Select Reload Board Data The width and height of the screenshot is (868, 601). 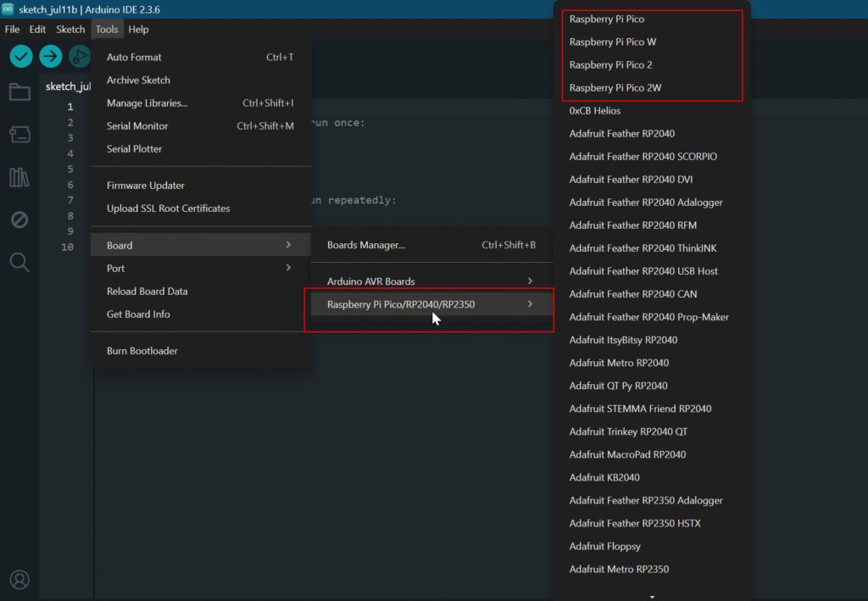click(200, 291)
